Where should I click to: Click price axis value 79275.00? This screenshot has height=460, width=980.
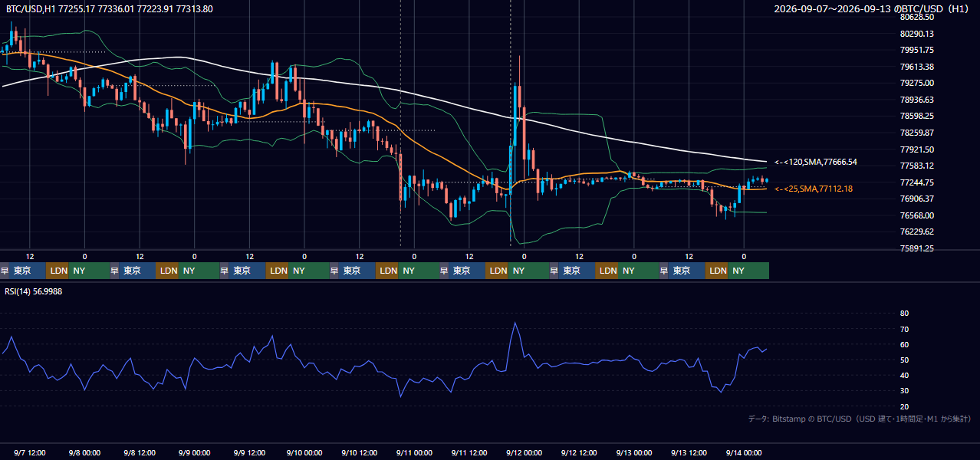pyautogui.click(x=917, y=83)
